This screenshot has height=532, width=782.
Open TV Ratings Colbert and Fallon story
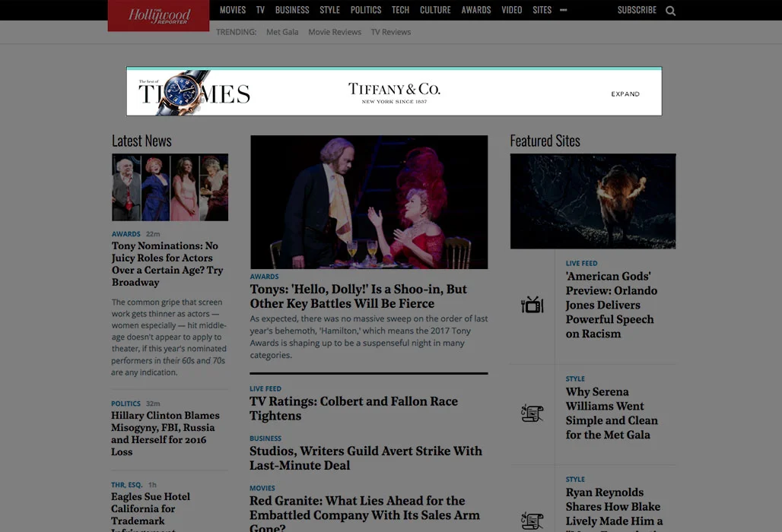[x=354, y=408]
